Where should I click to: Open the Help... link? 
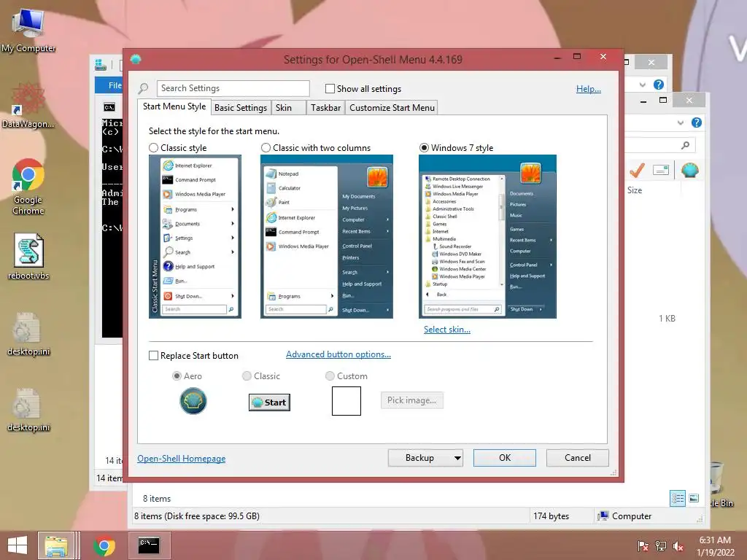[x=589, y=89]
